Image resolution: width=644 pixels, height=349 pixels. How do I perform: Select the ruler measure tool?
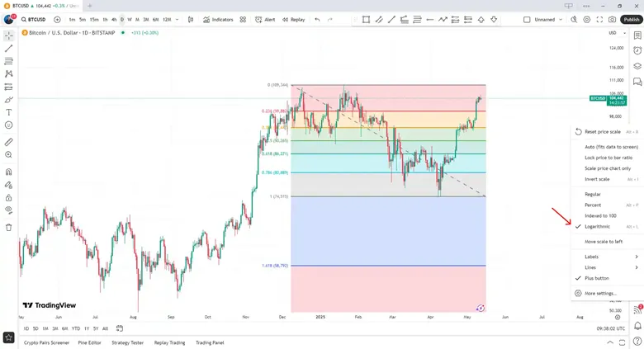click(x=8, y=142)
